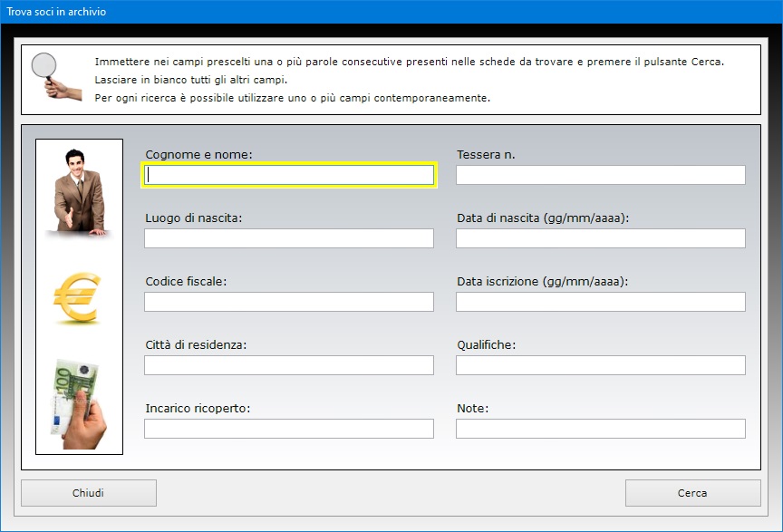The height and width of the screenshot is (532, 783).
Task: Click the Data iscrizione input field
Action: pos(600,302)
